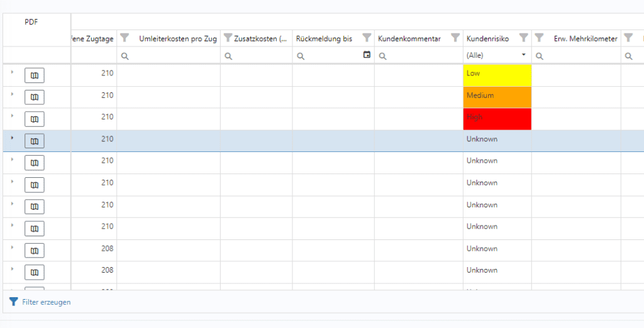Click filter icon of Erw. Mehrkilometer column
The image size is (644, 328).
click(x=539, y=38)
